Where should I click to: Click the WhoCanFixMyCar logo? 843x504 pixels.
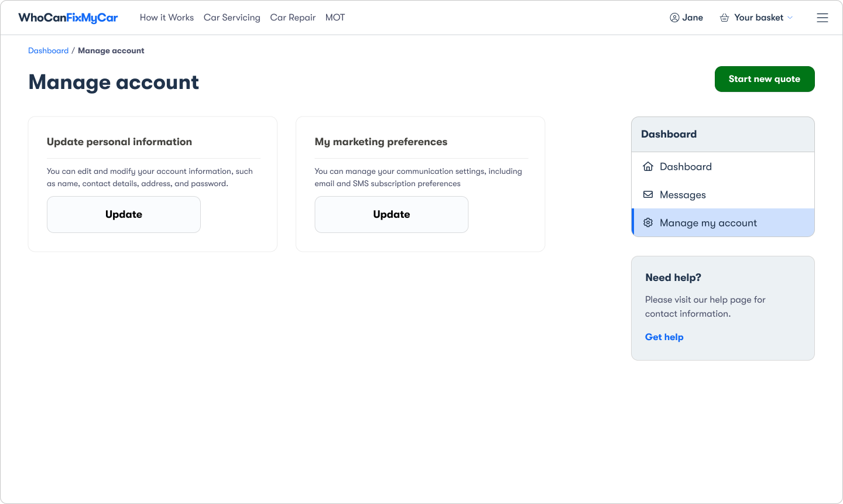tap(68, 18)
